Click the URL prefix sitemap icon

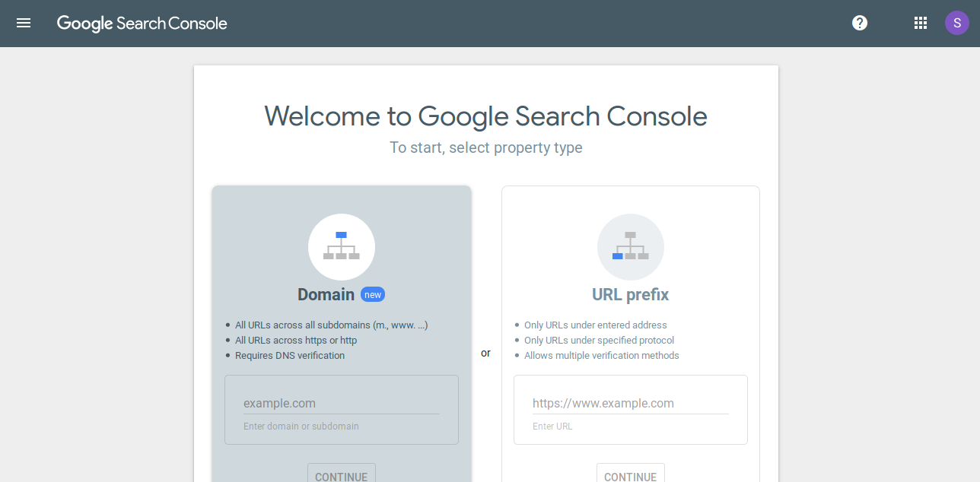coord(631,247)
